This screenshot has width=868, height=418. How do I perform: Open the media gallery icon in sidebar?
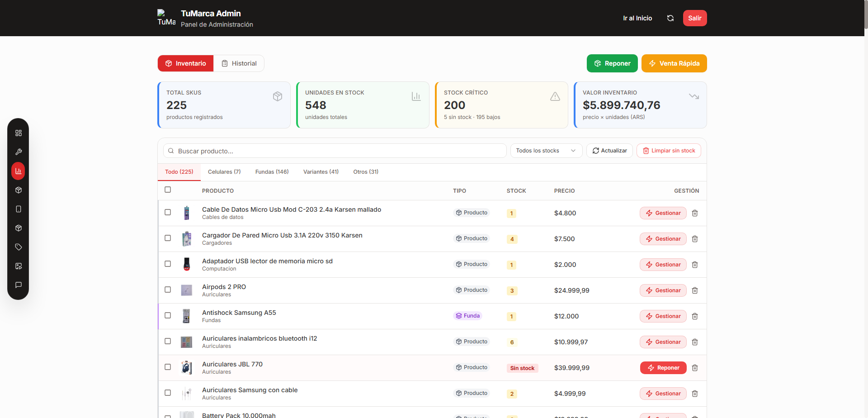(x=19, y=266)
